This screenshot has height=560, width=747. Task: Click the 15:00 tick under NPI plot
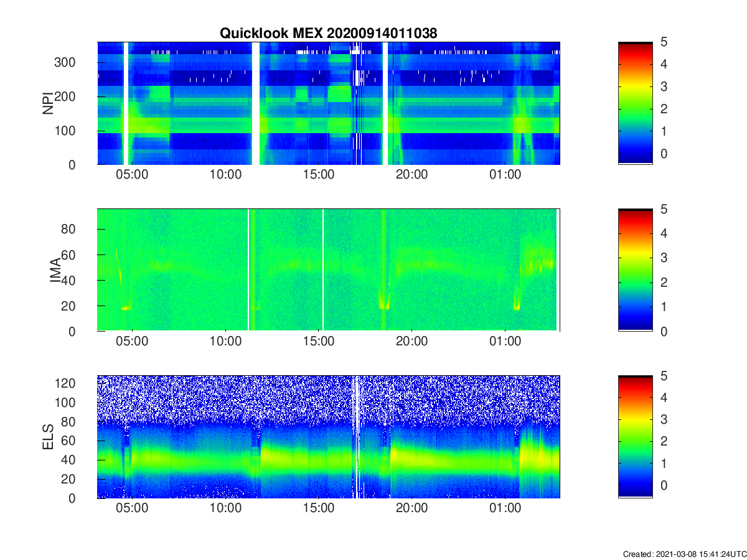[x=319, y=175]
